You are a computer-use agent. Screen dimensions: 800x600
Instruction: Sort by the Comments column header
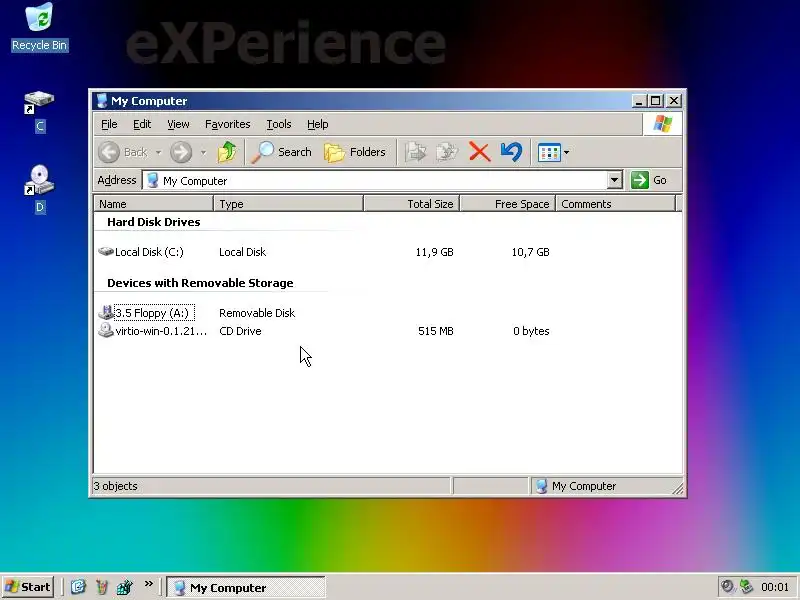[615, 204]
